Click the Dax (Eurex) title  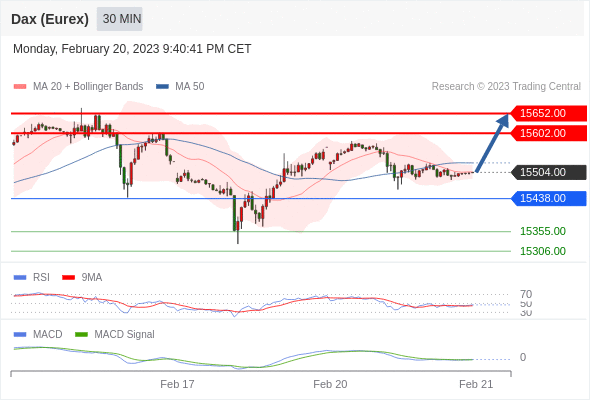tap(50, 19)
